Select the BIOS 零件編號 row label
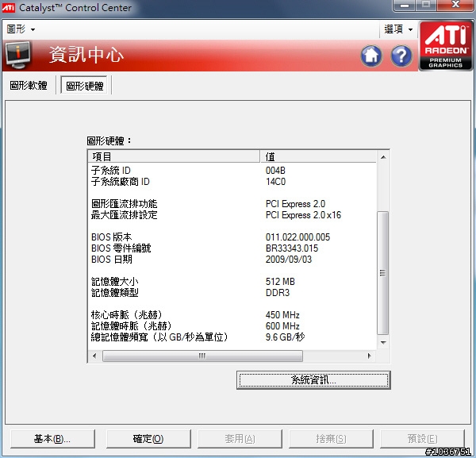The height and width of the screenshot is (458, 476). pos(121,248)
